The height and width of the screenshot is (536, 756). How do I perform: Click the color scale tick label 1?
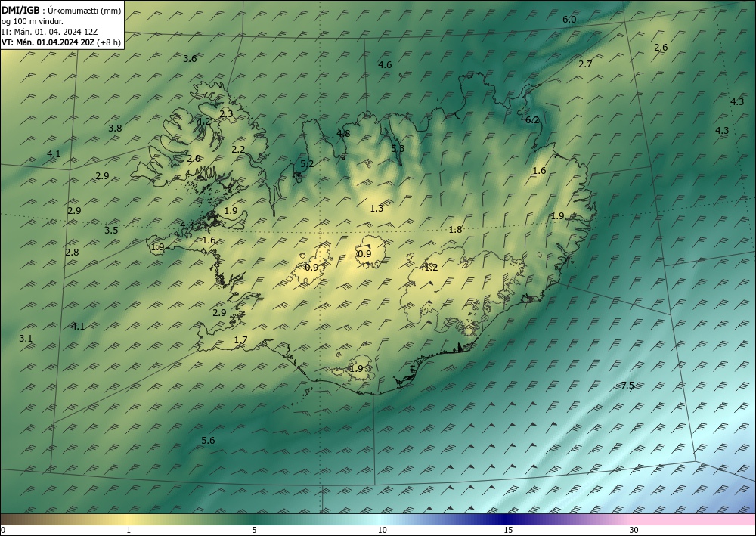click(x=129, y=531)
